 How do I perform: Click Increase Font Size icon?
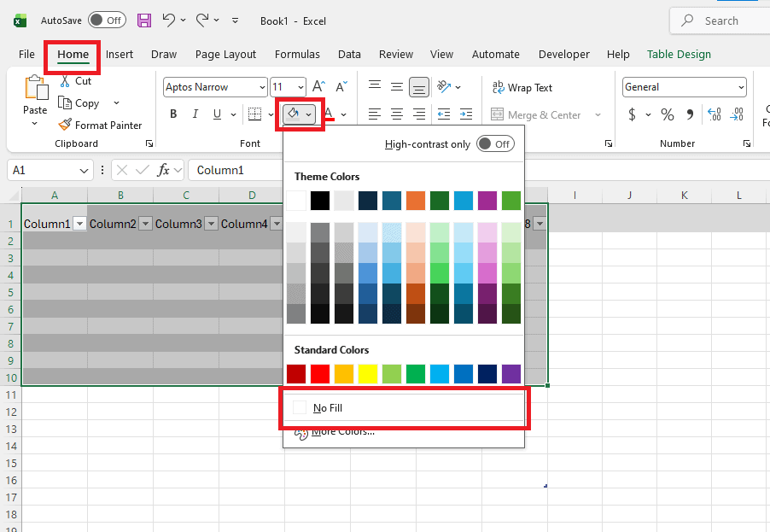[318, 87]
